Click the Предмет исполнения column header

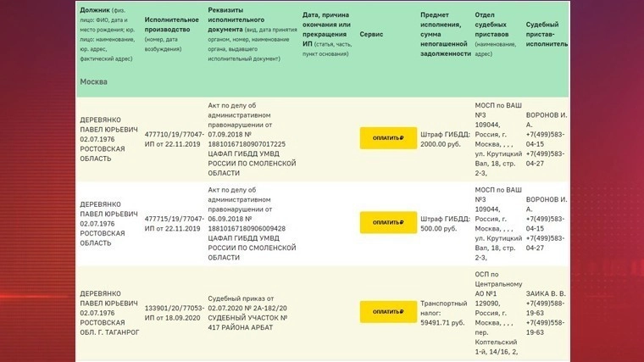tap(445, 34)
